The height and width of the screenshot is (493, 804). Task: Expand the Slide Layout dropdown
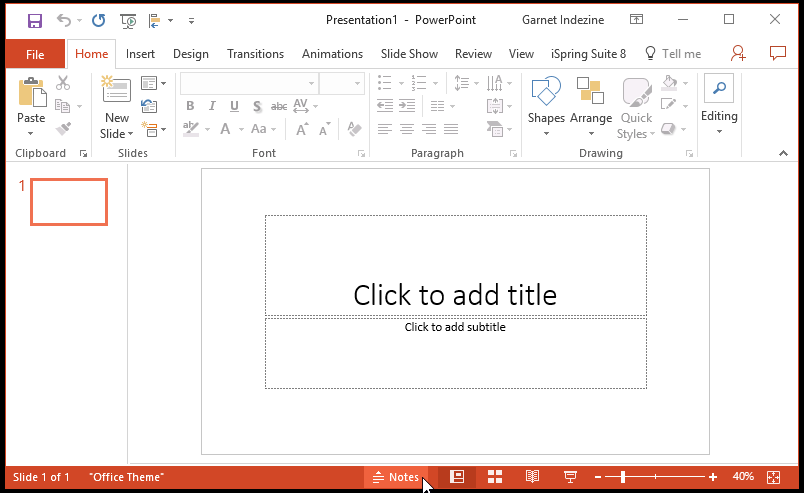click(153, 83)
